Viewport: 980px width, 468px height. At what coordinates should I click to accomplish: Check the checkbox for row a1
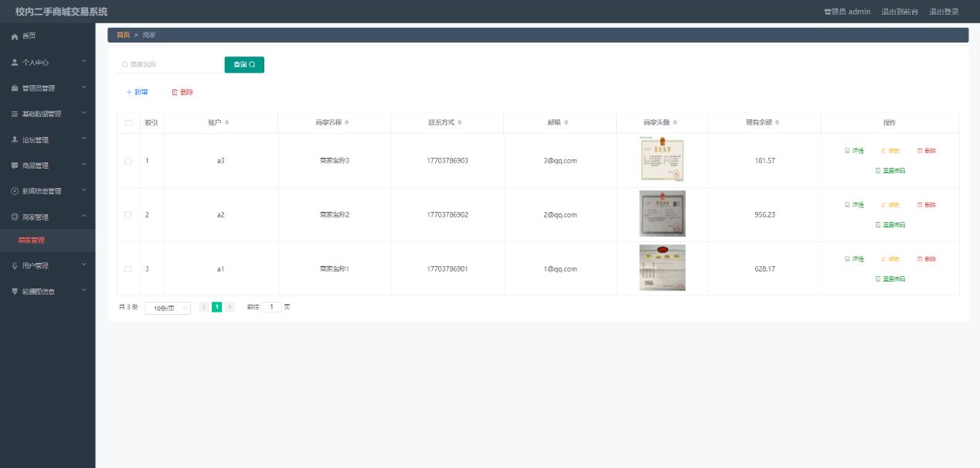click(128, 269)
